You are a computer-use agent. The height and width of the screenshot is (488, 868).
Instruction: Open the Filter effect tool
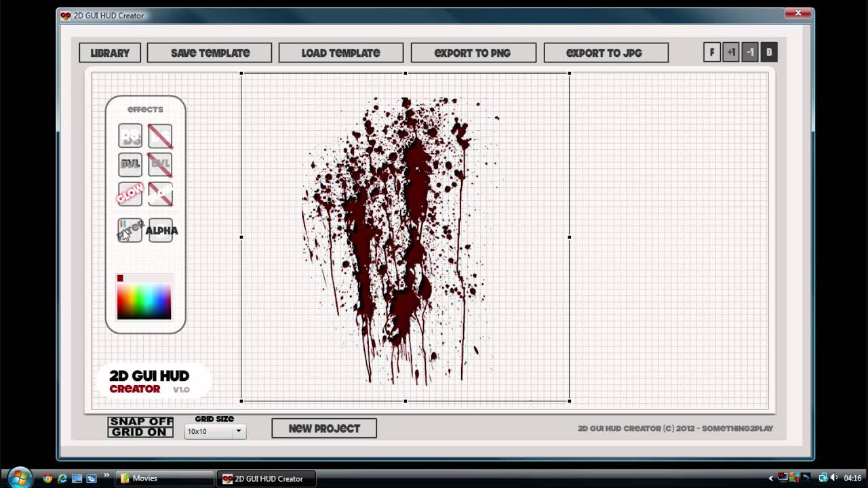click(x=130, y=230)
